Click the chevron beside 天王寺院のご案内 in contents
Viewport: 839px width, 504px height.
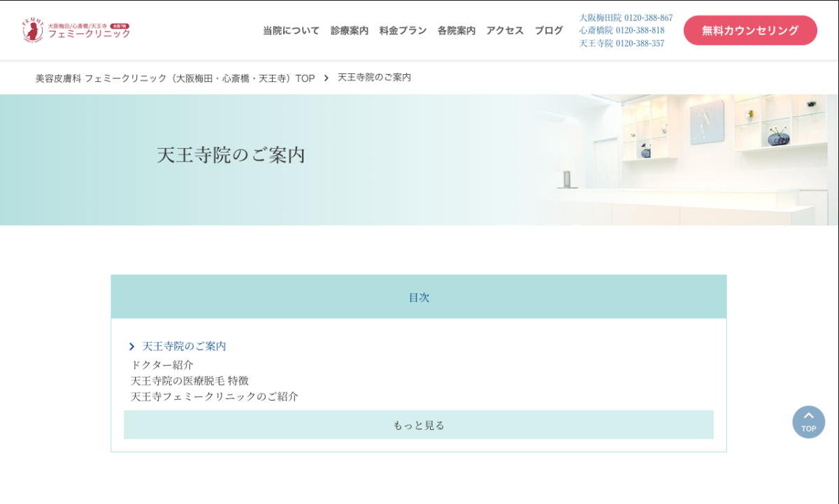(x=131, y=347)
